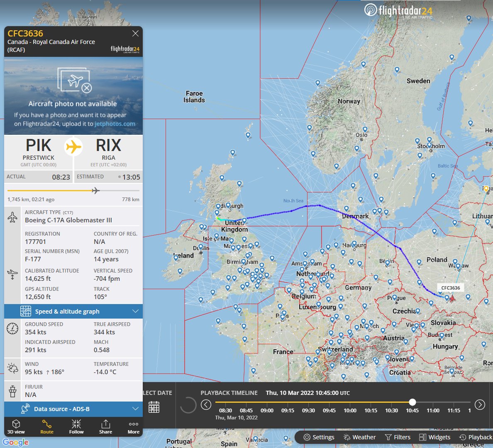Select the airport pin at Oslo

pyautogui.click(x=365, y=129)
